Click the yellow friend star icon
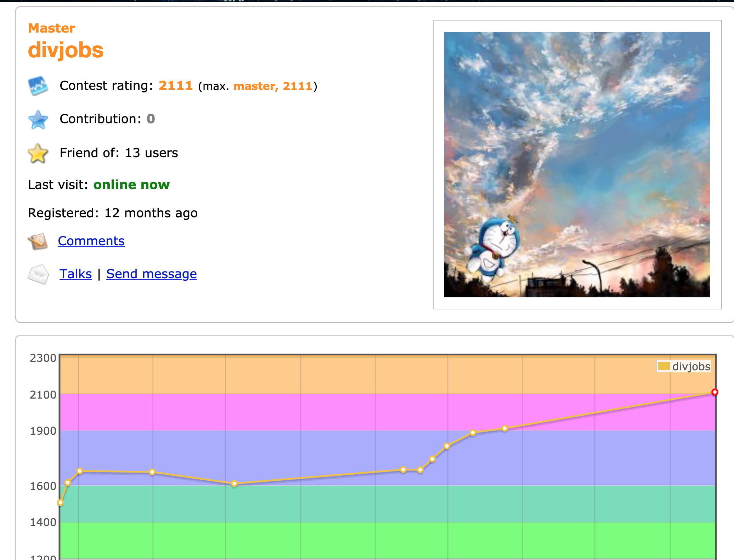 click(38, 153)
